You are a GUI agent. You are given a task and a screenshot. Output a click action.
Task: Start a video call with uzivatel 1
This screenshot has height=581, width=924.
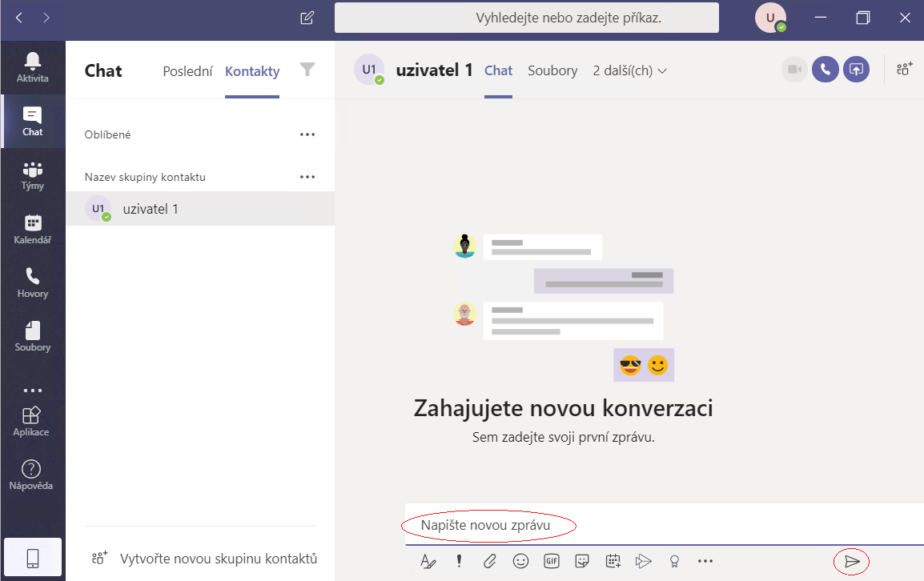794,70
